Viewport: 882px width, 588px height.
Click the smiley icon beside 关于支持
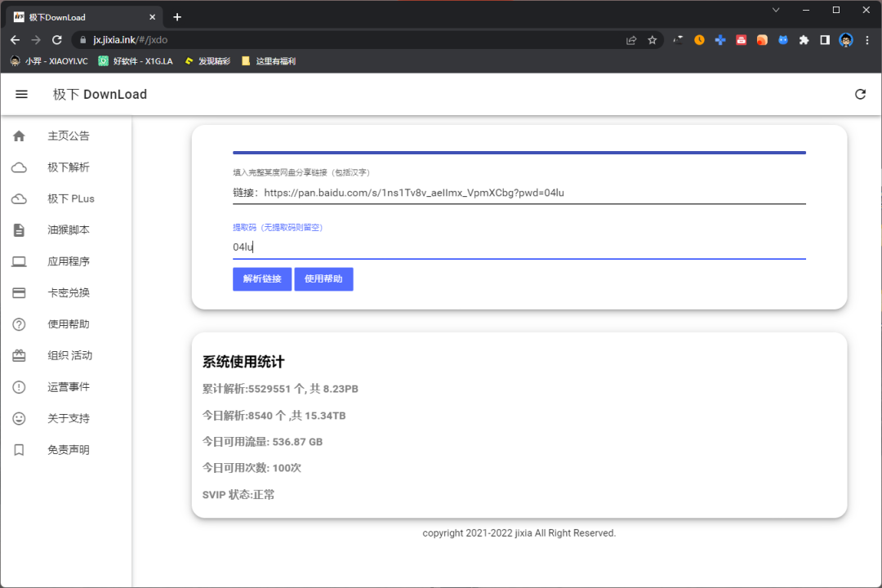(19, 418)
